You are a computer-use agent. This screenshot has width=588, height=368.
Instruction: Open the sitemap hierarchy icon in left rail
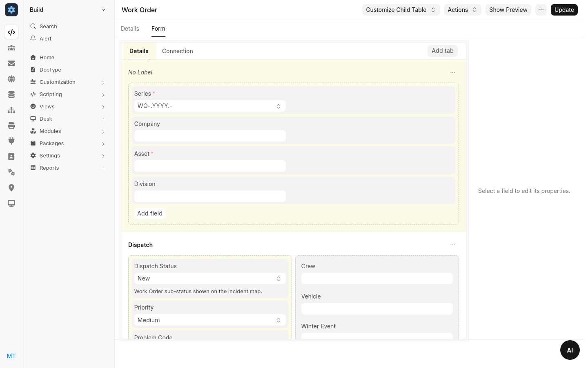tap(11, 110)
